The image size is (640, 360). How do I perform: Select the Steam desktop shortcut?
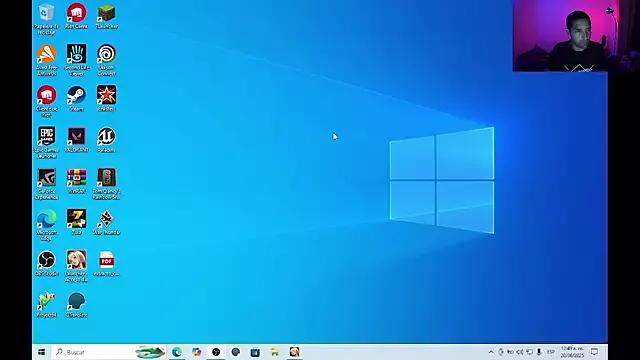point(76,98)
